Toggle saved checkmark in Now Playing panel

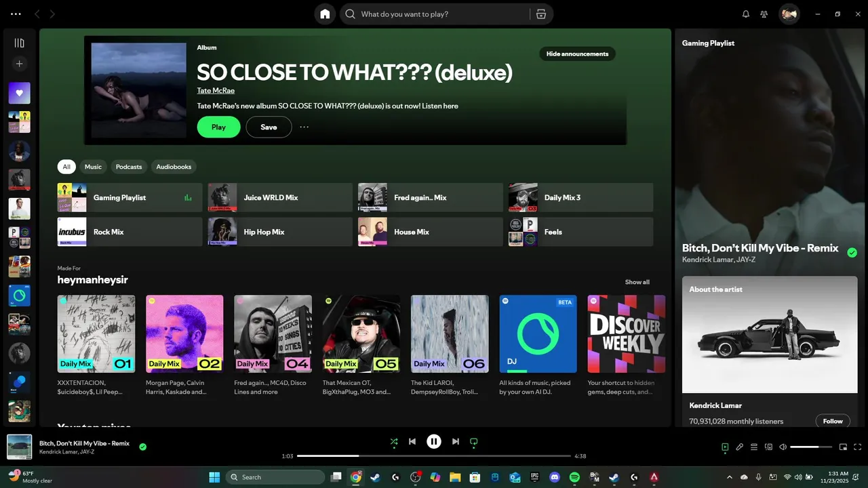coord(852,253)
